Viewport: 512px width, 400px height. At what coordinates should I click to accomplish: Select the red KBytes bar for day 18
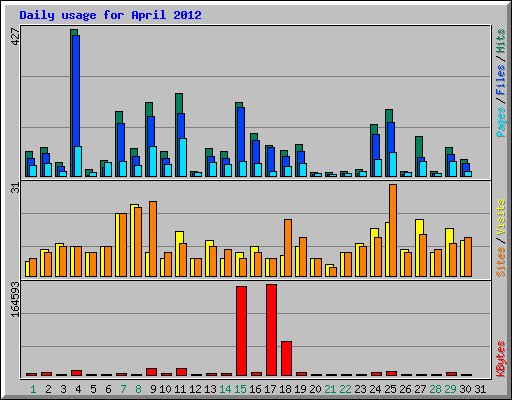[x=286, y=358]
